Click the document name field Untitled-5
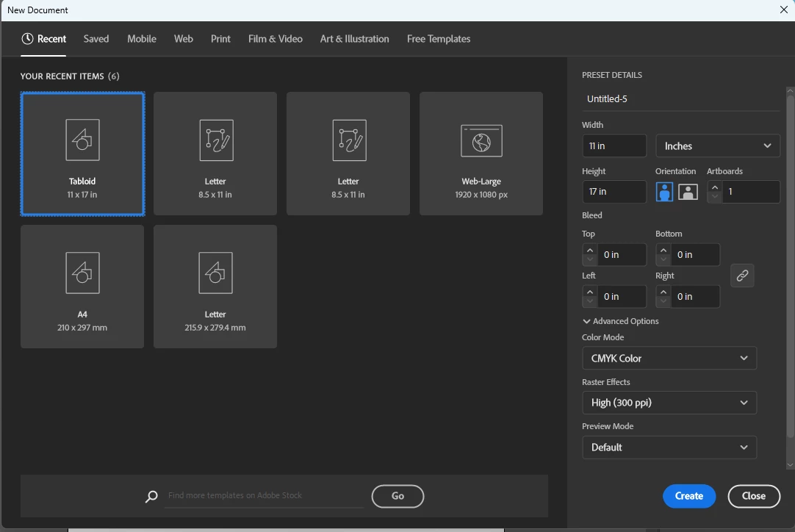 680,99
